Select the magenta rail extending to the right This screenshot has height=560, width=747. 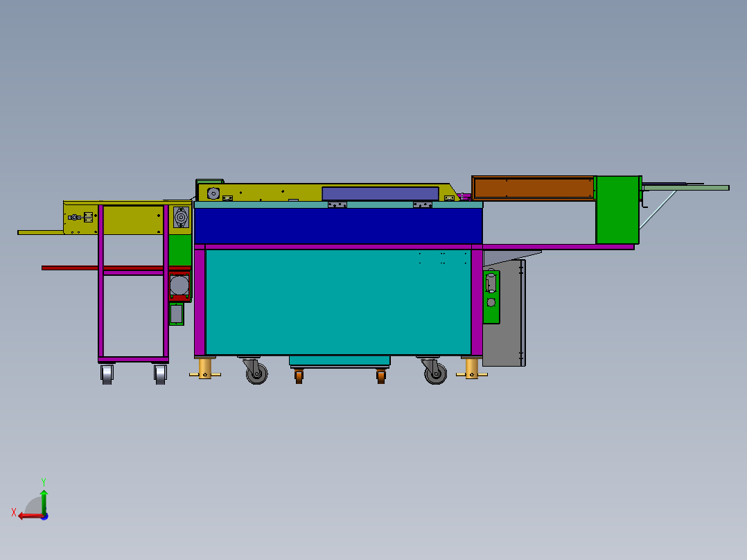pos(559,247)
